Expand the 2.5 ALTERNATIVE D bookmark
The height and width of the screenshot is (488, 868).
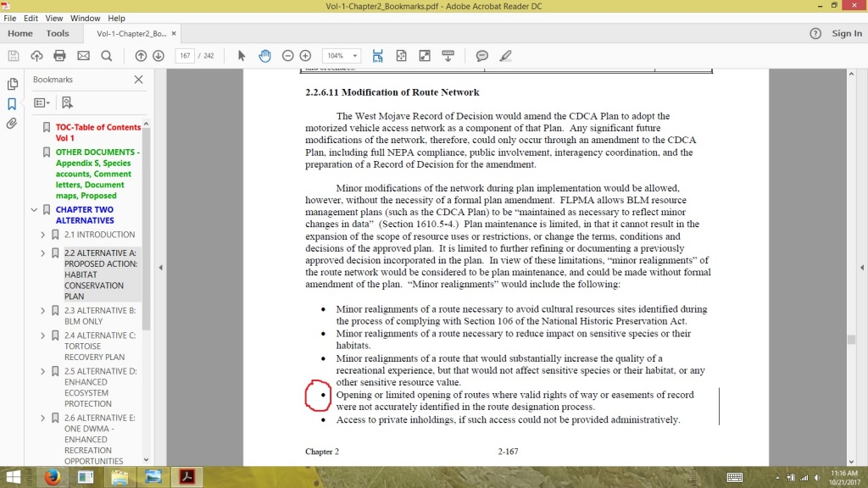click(x=42, y=371)
